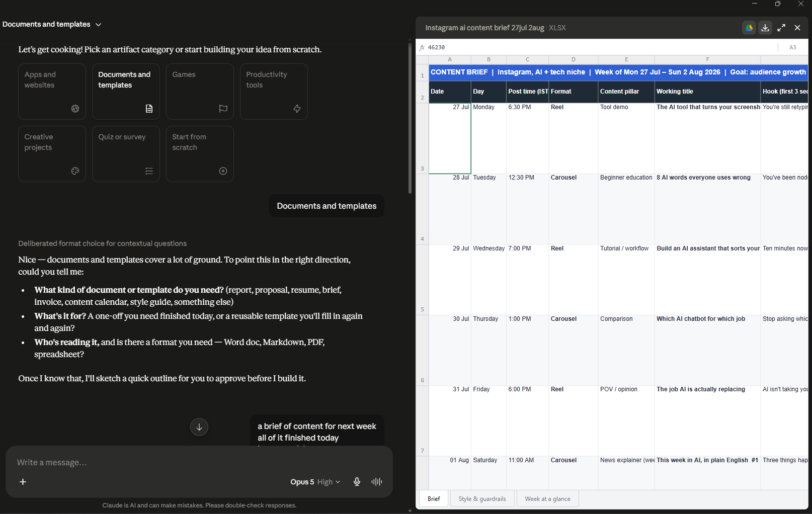The image size is (812, 514).
Task: Click the plus attachment icon in composer
Action: click(23, 482)
